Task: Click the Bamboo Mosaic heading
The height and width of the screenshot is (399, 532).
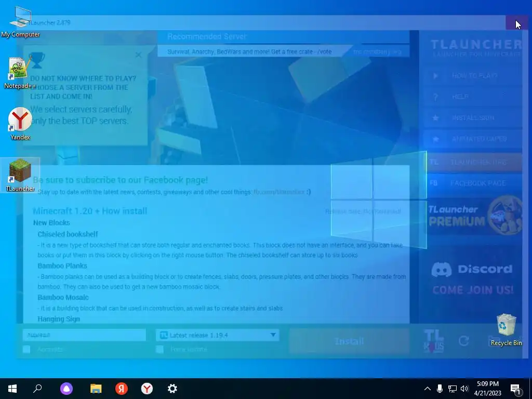Action: 63,297
